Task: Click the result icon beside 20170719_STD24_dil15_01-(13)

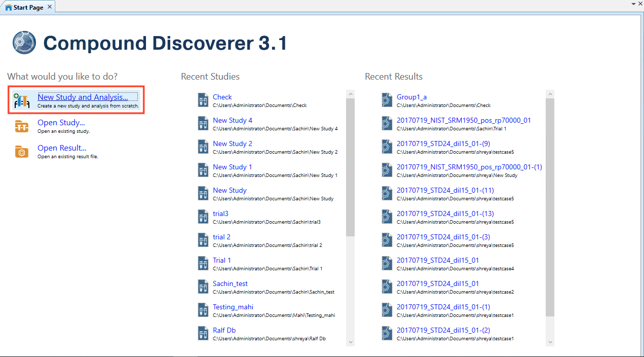Action: click(387, 217)
